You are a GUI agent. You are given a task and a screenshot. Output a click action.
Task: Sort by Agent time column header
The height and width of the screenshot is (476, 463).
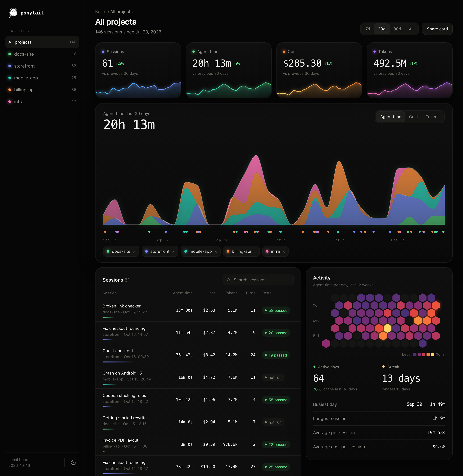pos(183,293)
